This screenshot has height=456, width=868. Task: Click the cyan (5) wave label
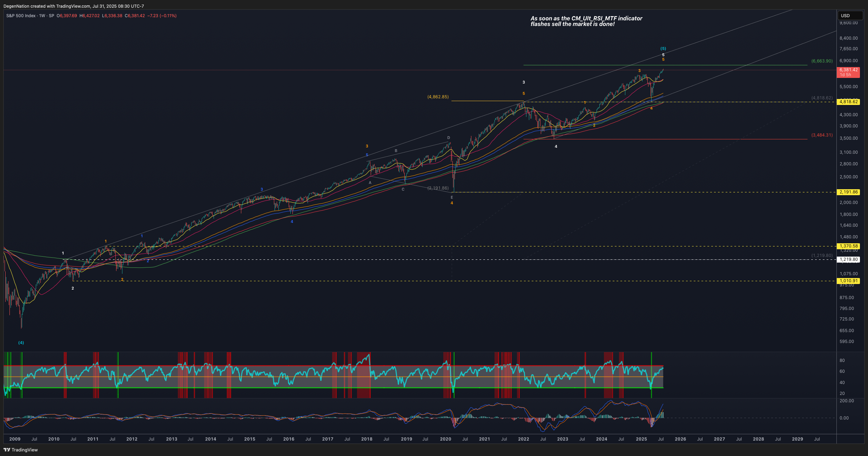[663, 48]
